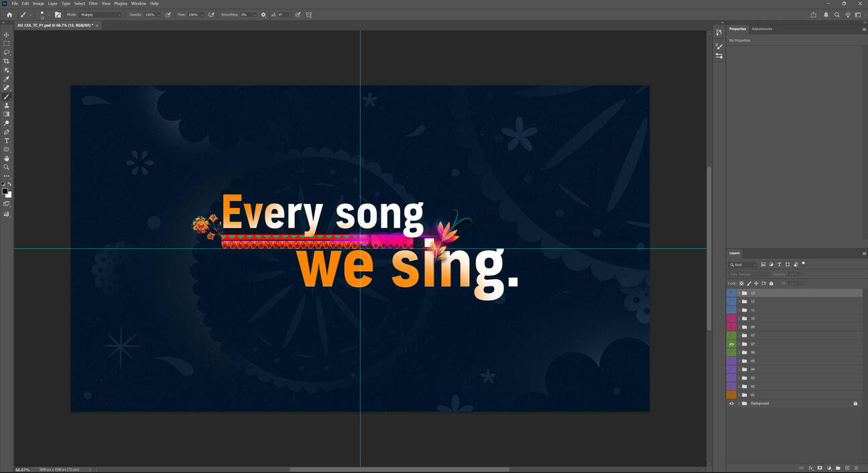Select the Zoom tool in toolbar
The image size is (868, 473).
(x=7, y=167)
